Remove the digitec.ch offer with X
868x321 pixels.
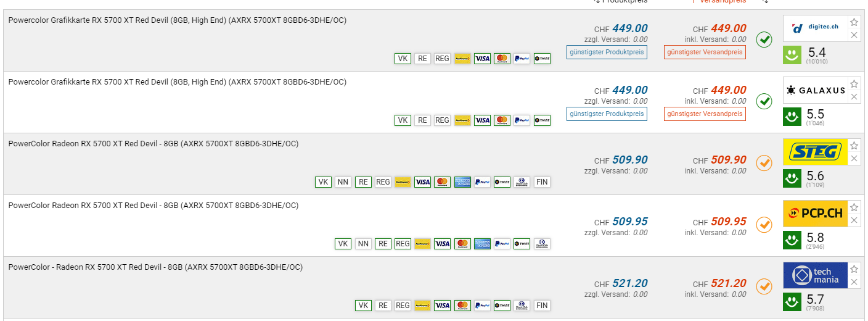854,35
